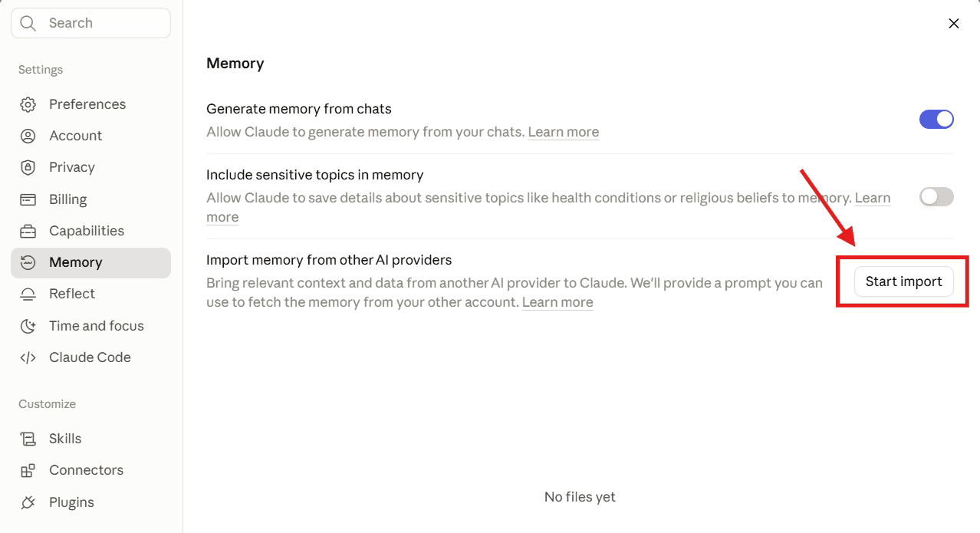Open Learn more link under Import memory
980x533 pixels.
click(x=557, y=302)
